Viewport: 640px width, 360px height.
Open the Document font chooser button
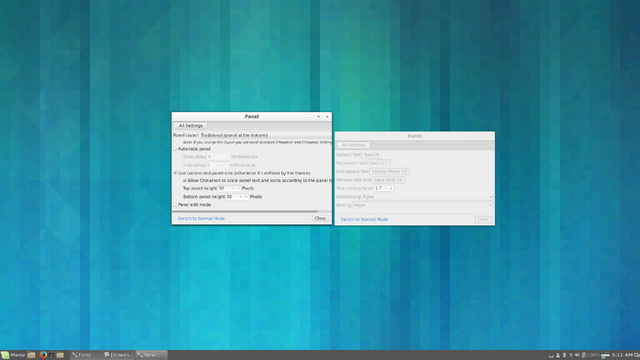(x=380, y=163)
